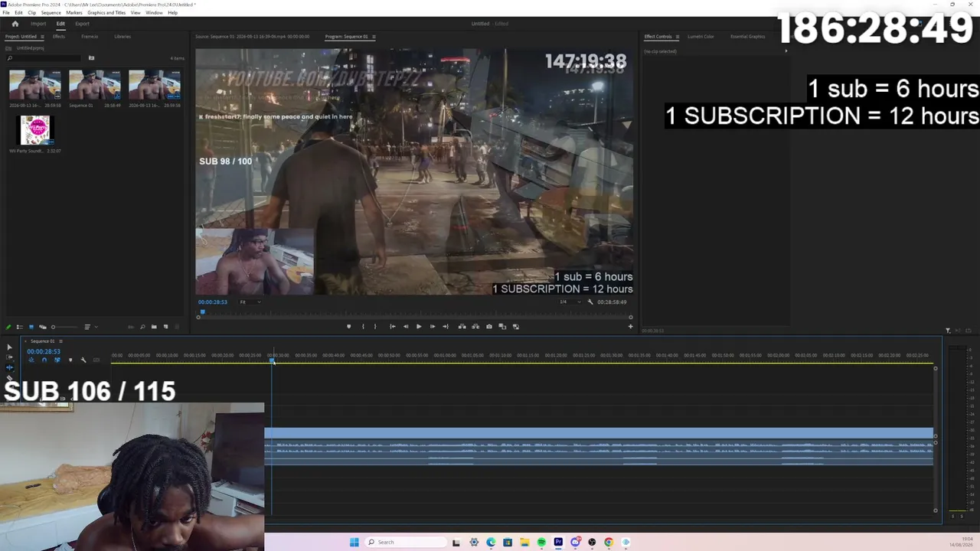Click the Find magnifier in Project panel footer
This screenshot has height=551, width=980.
142,327
